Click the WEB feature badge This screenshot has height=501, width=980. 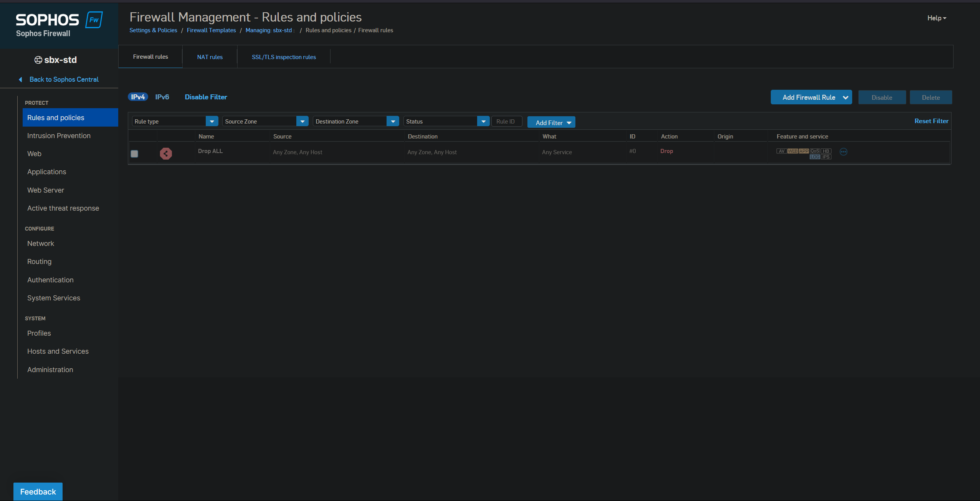[792, 151]
